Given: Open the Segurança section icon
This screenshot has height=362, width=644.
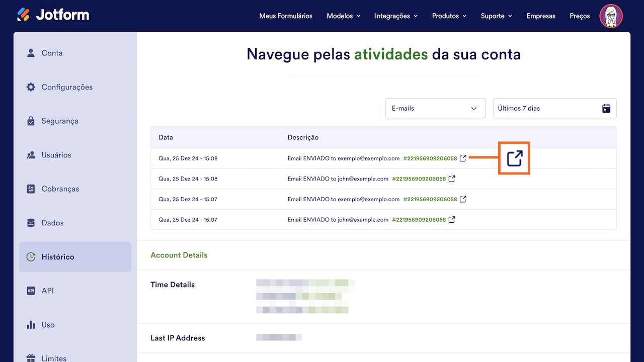Looking at the screenshot, I should pyautogui.click(x=30, y=121).
